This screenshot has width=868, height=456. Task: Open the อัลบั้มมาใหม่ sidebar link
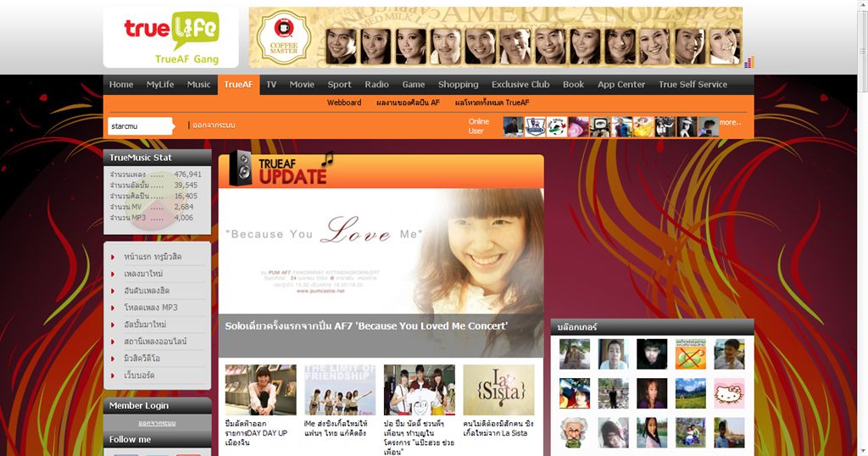145,325
